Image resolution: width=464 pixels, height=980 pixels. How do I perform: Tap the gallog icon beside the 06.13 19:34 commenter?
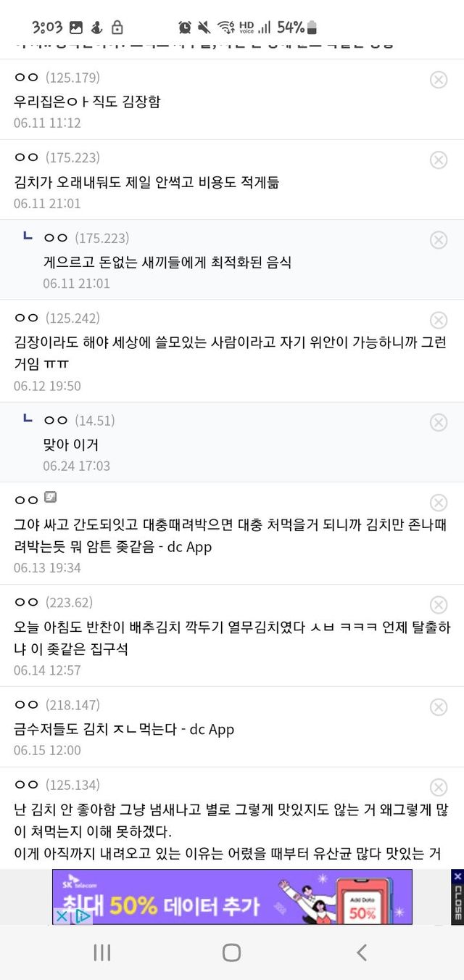50,498
